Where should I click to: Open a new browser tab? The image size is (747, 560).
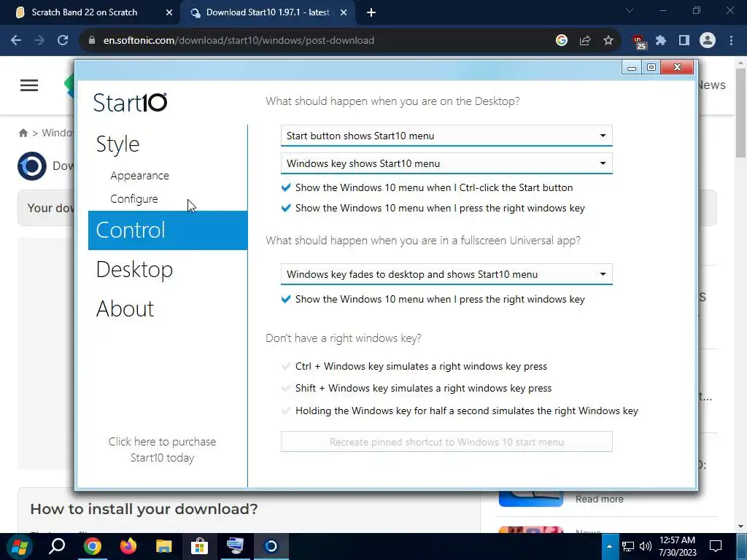[x=371, y=12]
